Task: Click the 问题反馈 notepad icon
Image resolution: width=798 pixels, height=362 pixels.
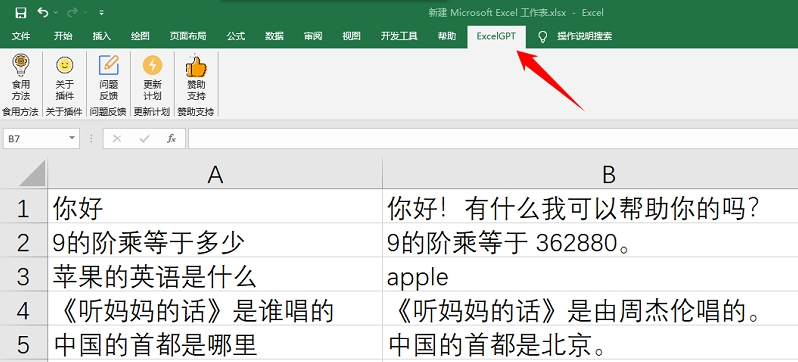Action: pos(108,65)
